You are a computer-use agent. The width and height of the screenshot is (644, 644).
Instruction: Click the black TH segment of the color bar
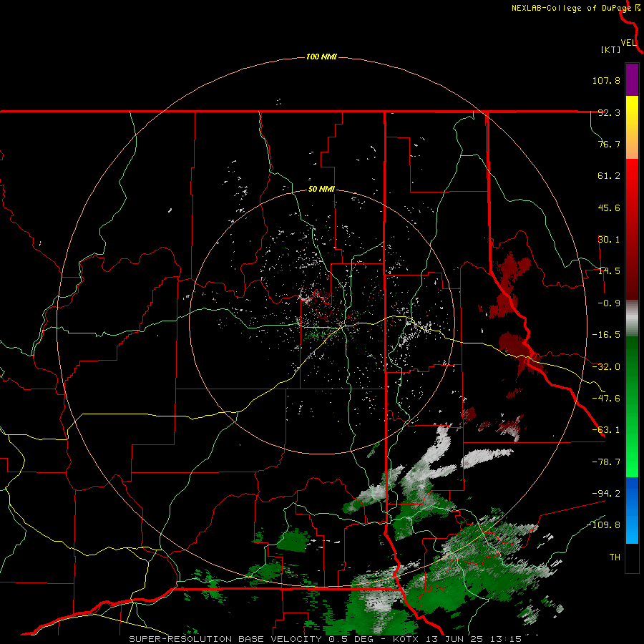632,557
